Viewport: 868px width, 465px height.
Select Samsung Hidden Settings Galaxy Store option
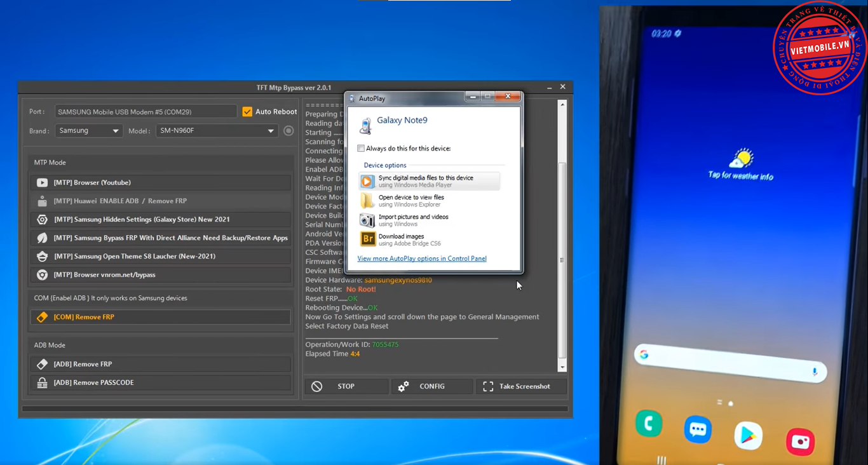coord(160,219)
